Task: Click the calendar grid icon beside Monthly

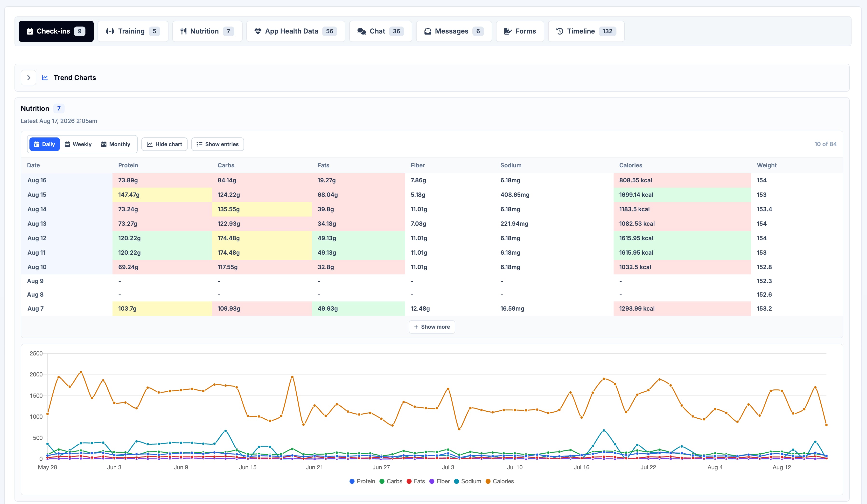Action: coord(104,144)
